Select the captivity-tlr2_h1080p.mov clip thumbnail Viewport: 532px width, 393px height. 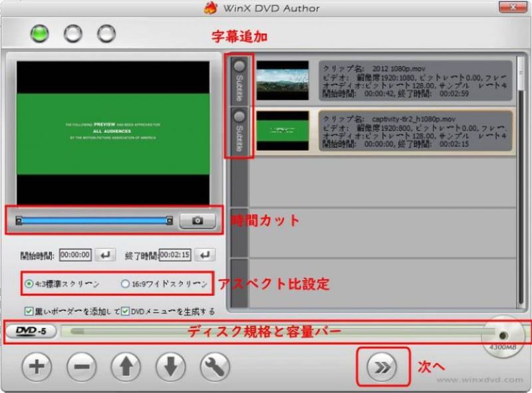point(284,131)
